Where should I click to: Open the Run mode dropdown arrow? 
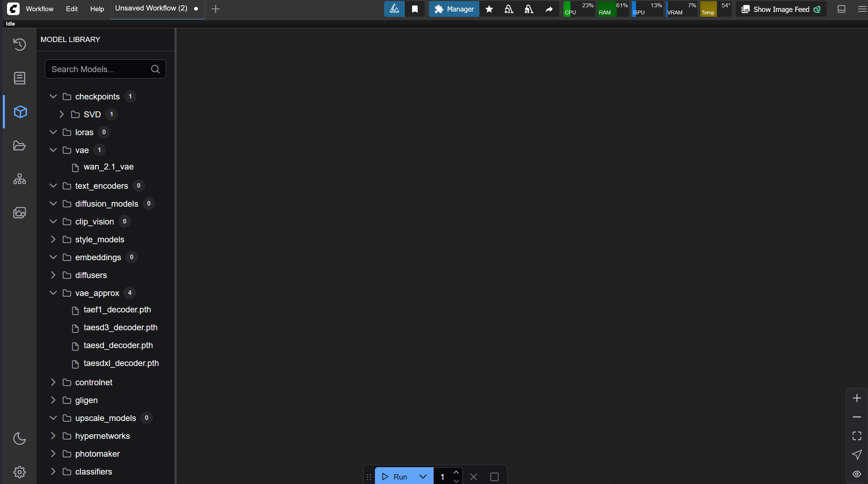pos(423,476)
